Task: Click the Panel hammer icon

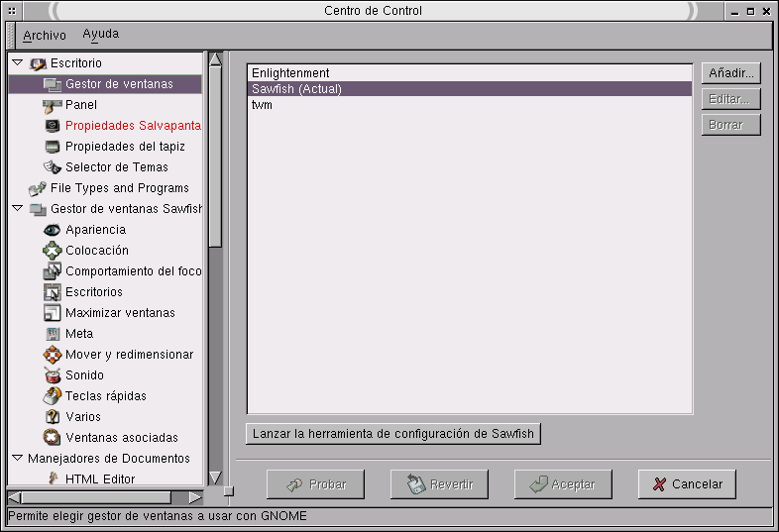Action: pos(53,105)
